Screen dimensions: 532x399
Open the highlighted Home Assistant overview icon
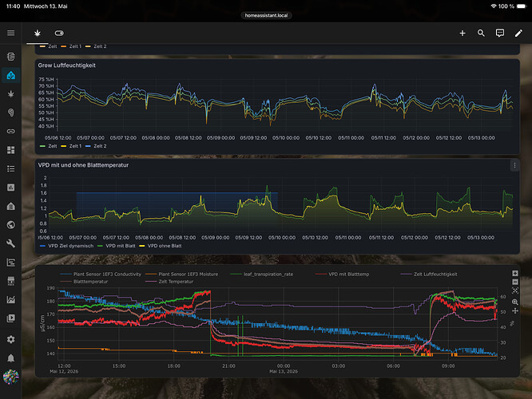click(x=11, y=75)
